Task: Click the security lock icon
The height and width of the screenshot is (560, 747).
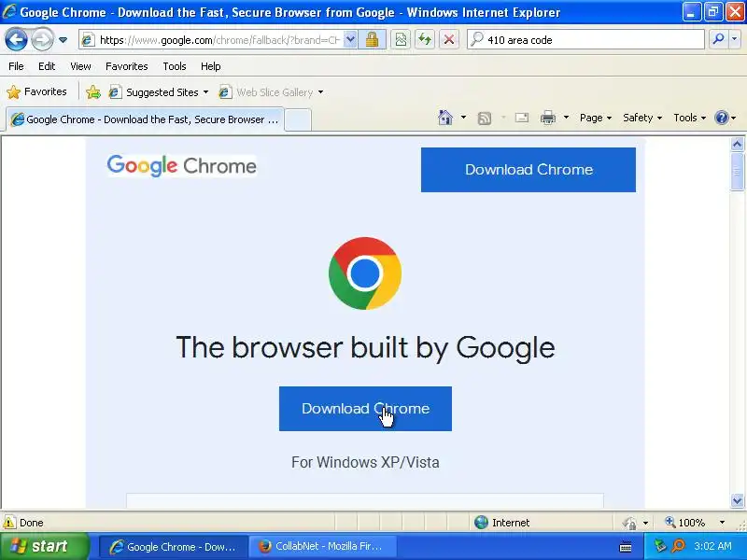Action: pos(372,40)
